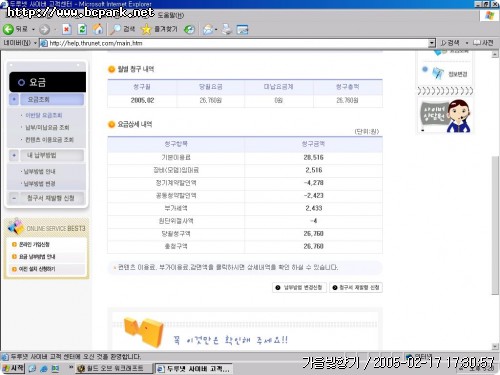The height and width of the screenshot is (375, 500).
Task: Switch to the 두루넷 사이버 고객 taskbar window
Action: [194, 368]
